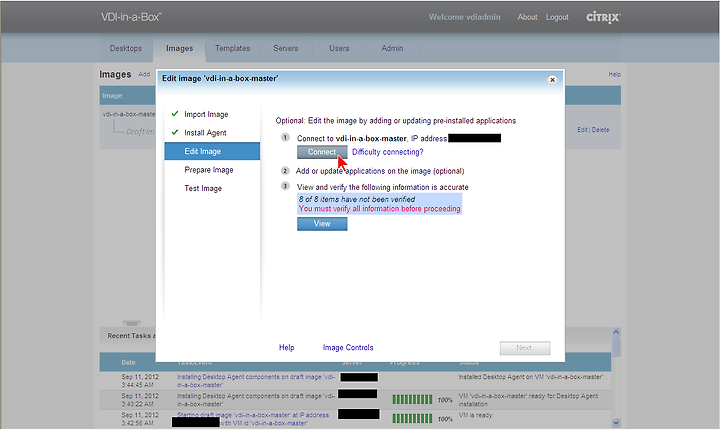Click Logout in the header
This screenshot has width=720, height=430.
[557, 17]
